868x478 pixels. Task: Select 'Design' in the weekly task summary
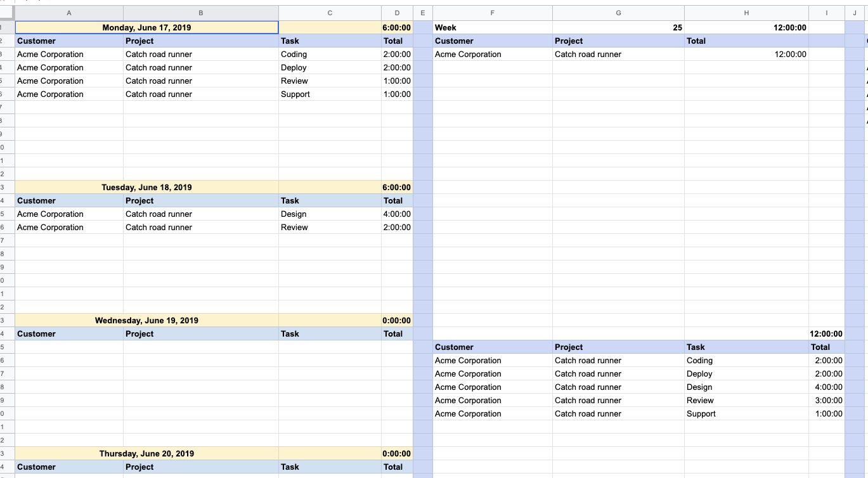point(746,387)
